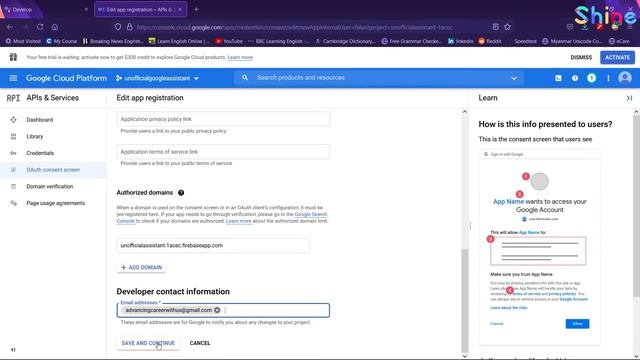The image size is (640, 360).
Task: Click DISMISS on trial banner
Action: 581,58
